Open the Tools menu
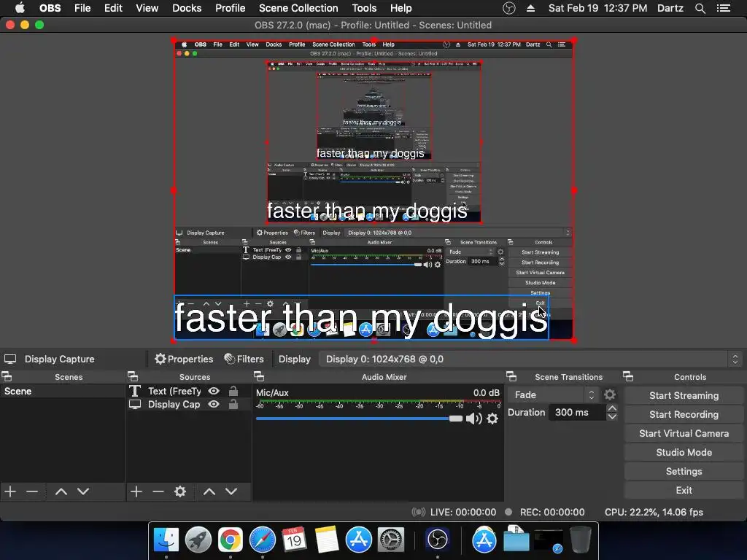The width and height of the screenshot is (747, 560). click(x=364, y=8)
